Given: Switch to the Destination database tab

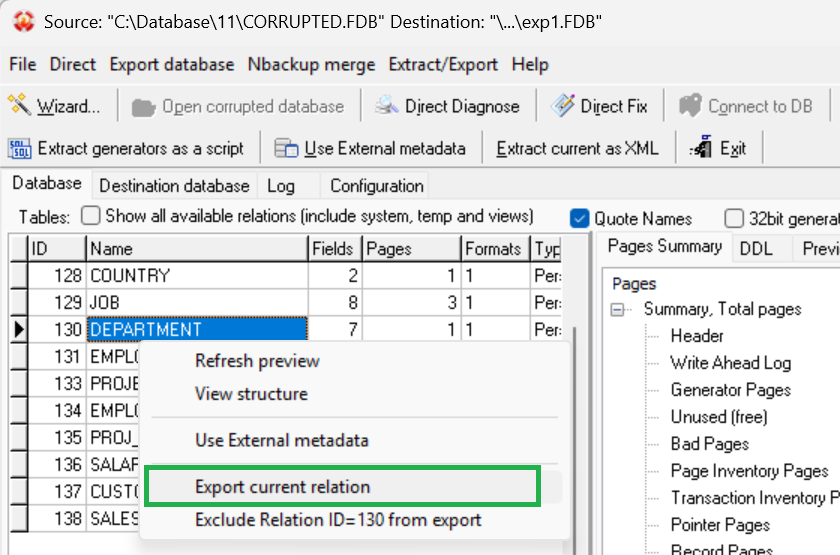Looking at the screenshot, I should 174,185.
